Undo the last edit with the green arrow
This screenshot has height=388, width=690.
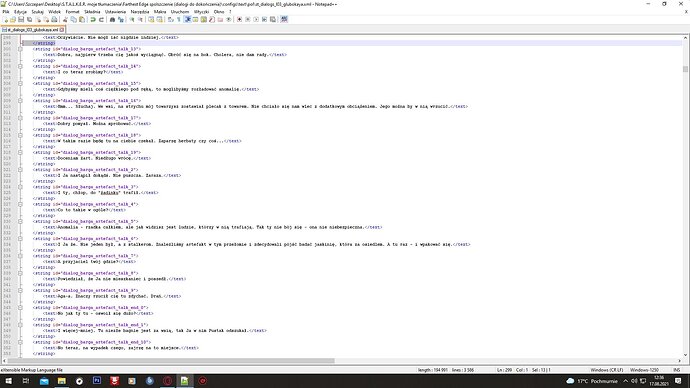pyautogui.click(x=92, y=20)
